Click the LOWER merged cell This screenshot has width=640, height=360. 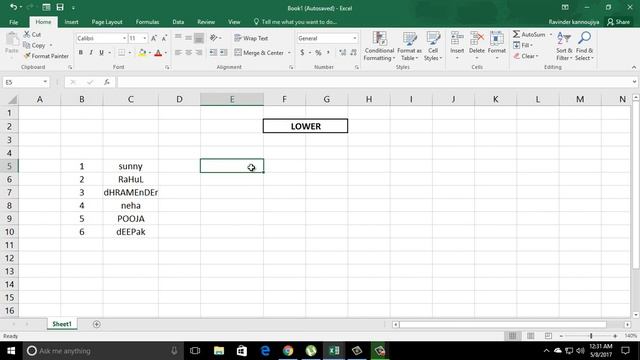[305, 126]
